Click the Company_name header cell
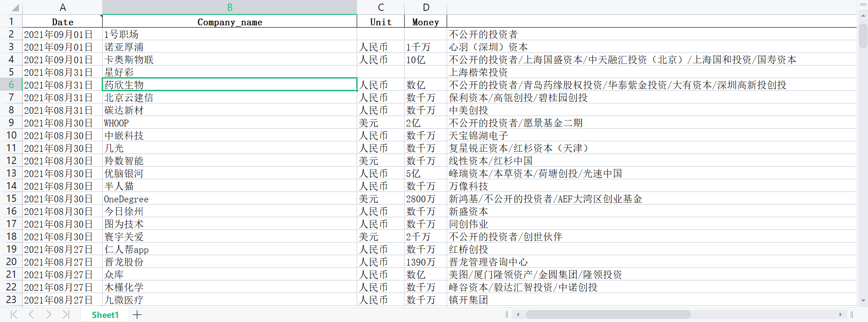Screen dimensions: 868x322 pyautogui.click(x=230, y=22)
